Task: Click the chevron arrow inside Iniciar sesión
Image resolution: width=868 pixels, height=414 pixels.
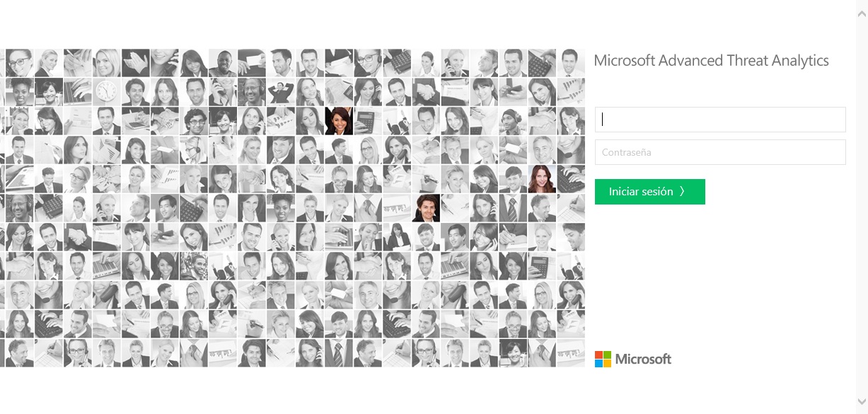Action: (x=682, y=192)
